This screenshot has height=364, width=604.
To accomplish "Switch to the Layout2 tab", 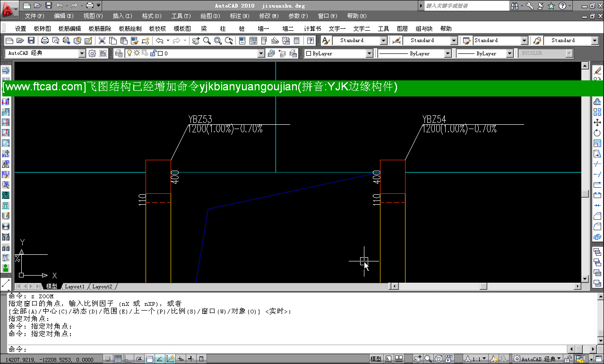I will [103, 286].
